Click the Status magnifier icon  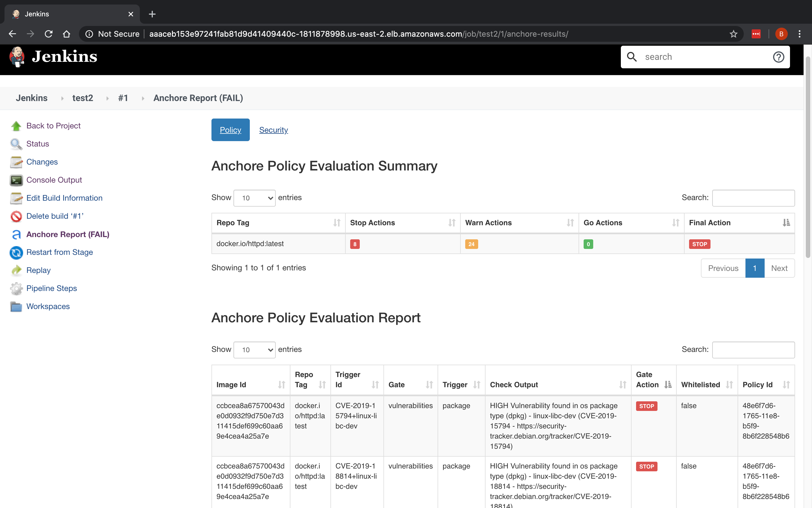16,144
